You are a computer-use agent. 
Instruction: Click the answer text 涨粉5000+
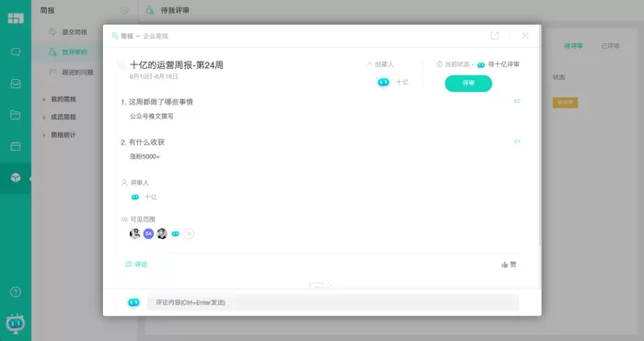pos(144,156)
